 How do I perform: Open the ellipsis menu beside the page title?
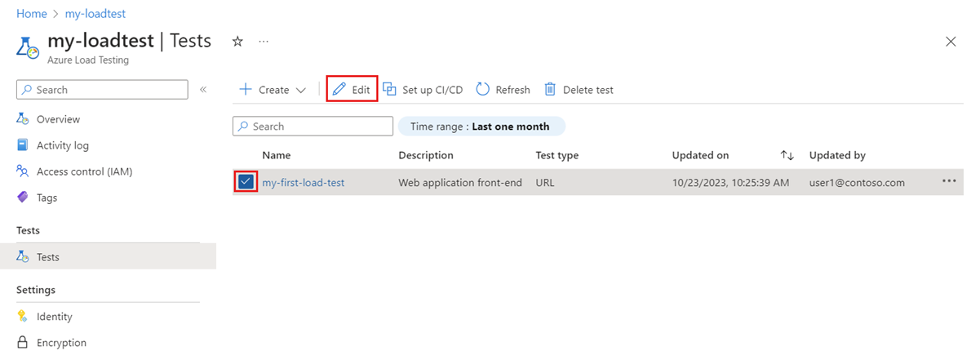pos(264,41)
